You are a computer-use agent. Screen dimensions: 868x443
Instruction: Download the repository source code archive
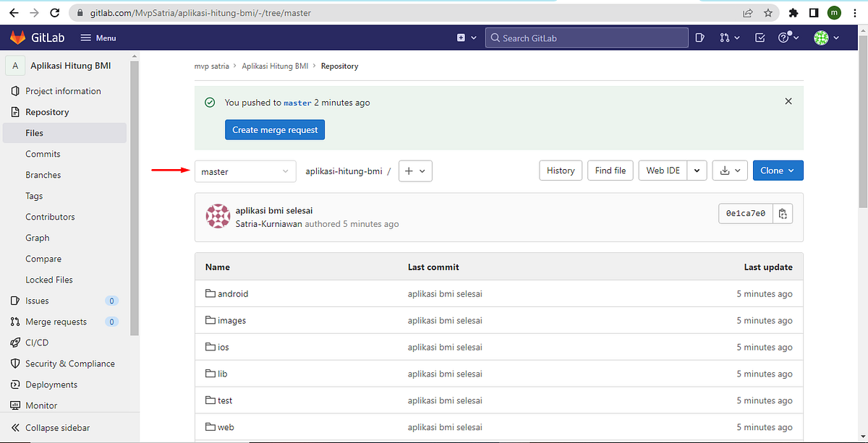pos(726,170)
